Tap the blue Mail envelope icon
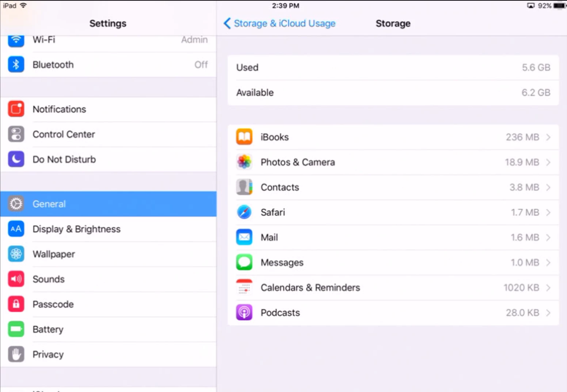 [244, 237]
